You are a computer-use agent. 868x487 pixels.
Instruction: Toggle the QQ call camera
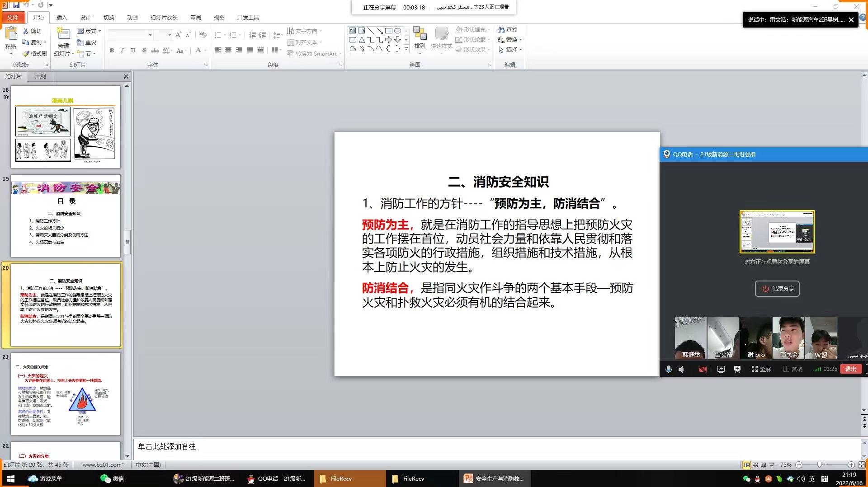pos(703,369)
